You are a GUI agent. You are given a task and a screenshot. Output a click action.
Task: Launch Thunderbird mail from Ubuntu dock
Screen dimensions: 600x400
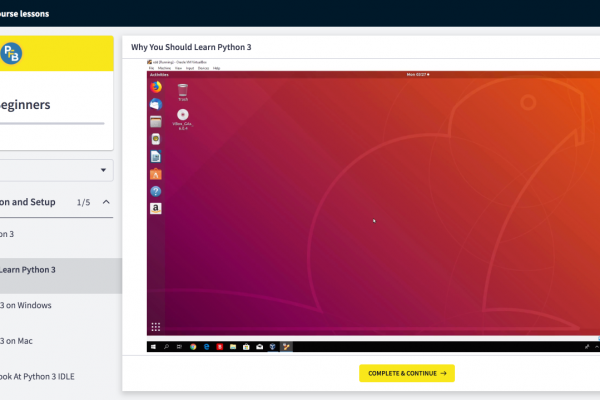coord(156,104)
